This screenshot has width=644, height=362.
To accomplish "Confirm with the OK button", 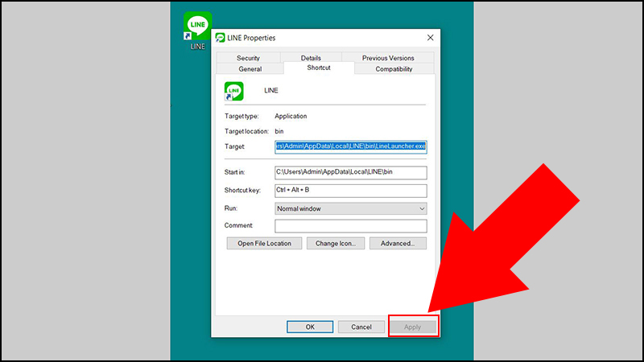I will 310,327.
